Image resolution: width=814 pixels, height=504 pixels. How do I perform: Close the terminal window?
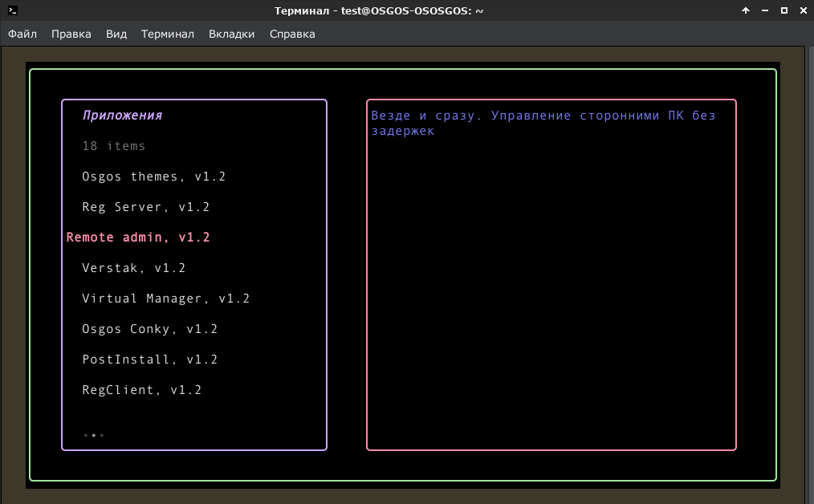pyautogui.click(x=803, y=10)
